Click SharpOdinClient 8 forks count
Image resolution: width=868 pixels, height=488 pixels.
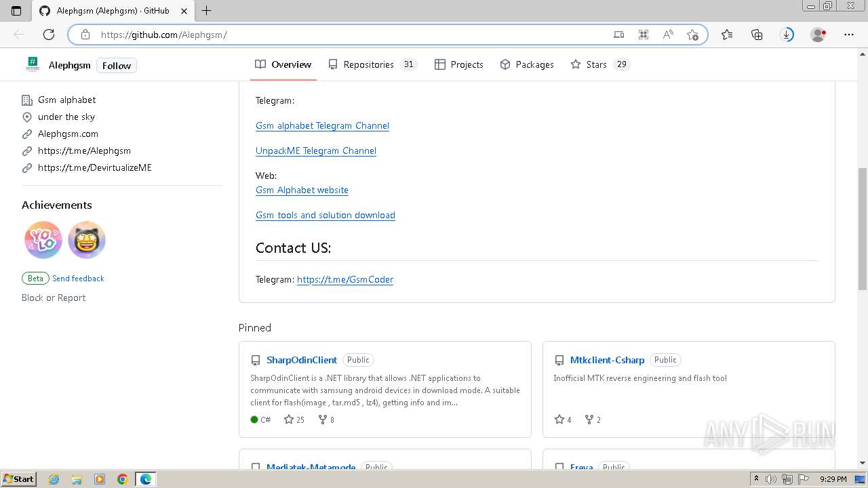point(326,420)
